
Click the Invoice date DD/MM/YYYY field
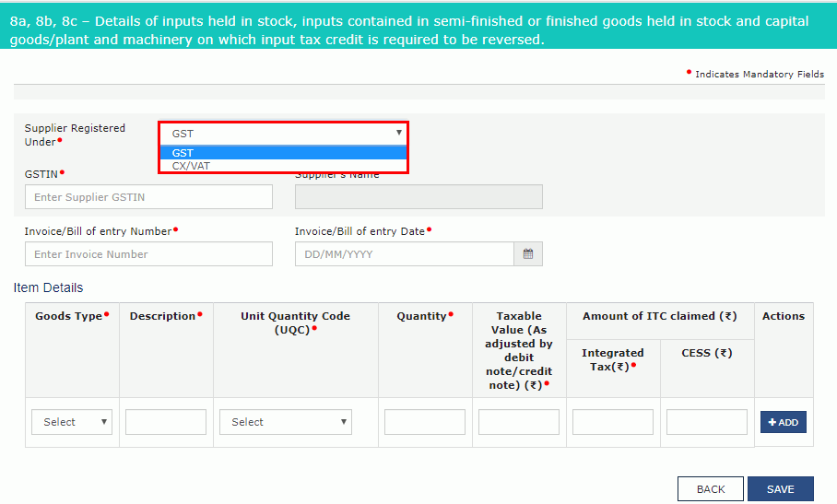point(404,254)
